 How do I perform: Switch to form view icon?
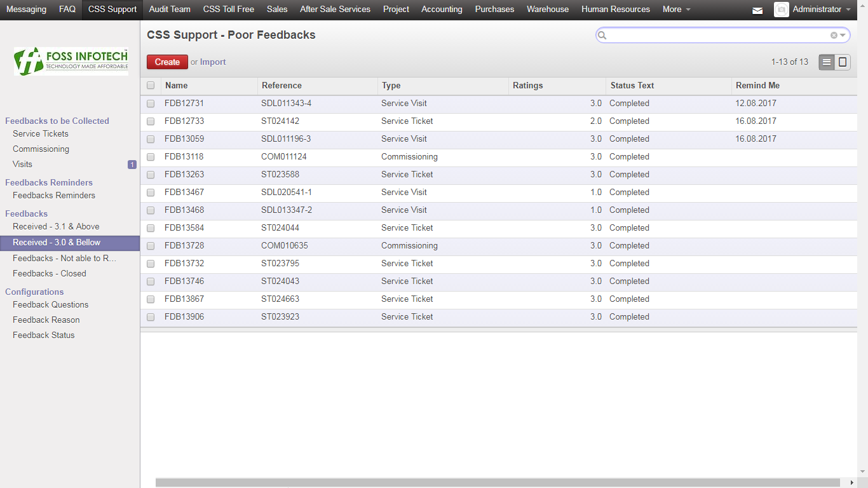tap(843, 62)
